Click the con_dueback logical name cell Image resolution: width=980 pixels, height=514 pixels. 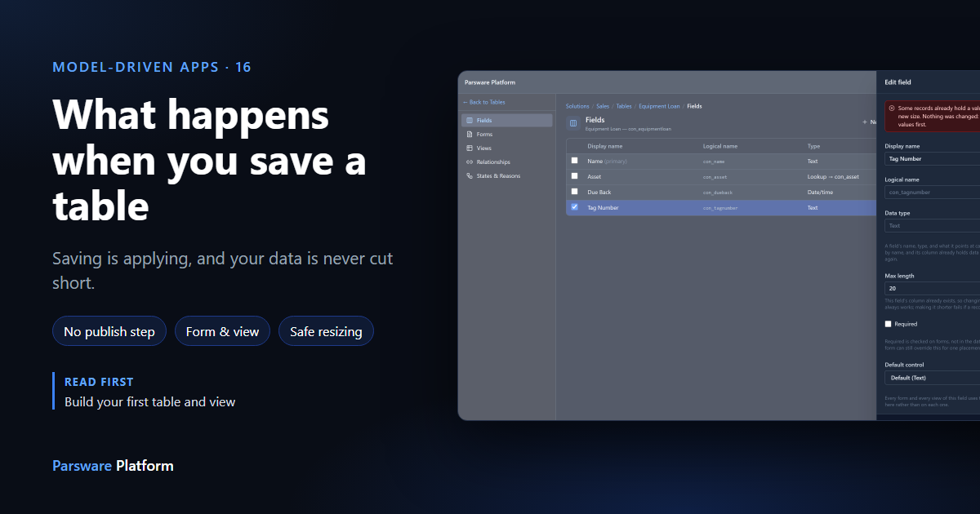[x=717, y=193]
